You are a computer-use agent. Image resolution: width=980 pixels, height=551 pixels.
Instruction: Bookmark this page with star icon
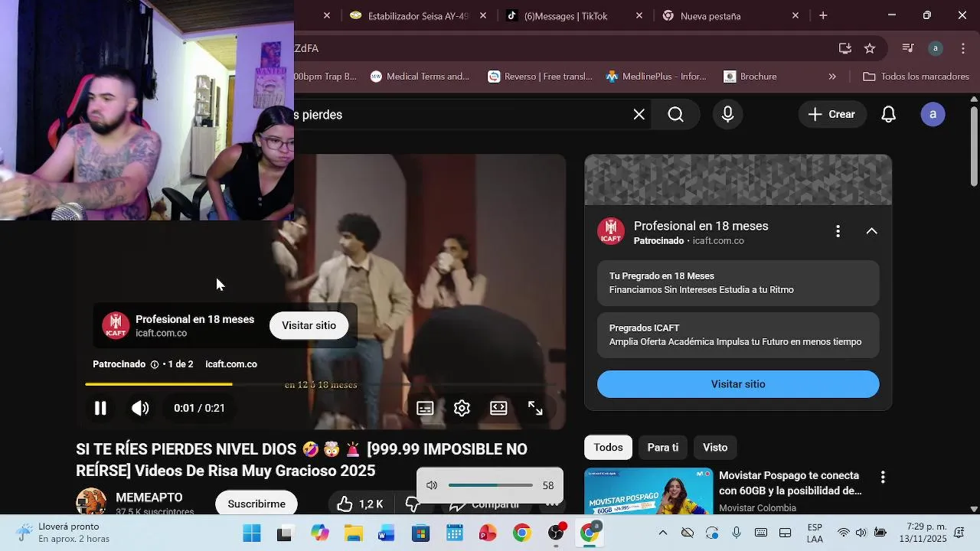coord(870,48)
